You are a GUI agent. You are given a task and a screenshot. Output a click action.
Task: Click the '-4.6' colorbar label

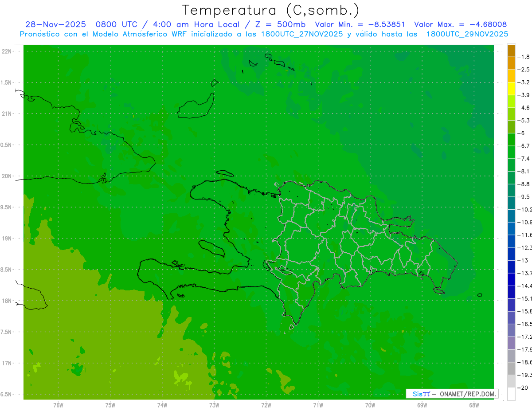524,108
